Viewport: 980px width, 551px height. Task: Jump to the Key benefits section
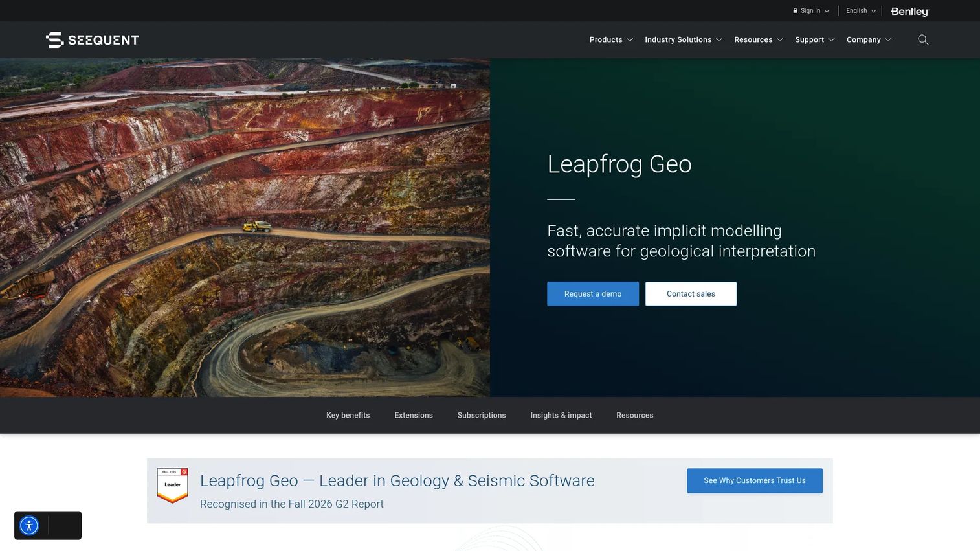coord(348,416)
